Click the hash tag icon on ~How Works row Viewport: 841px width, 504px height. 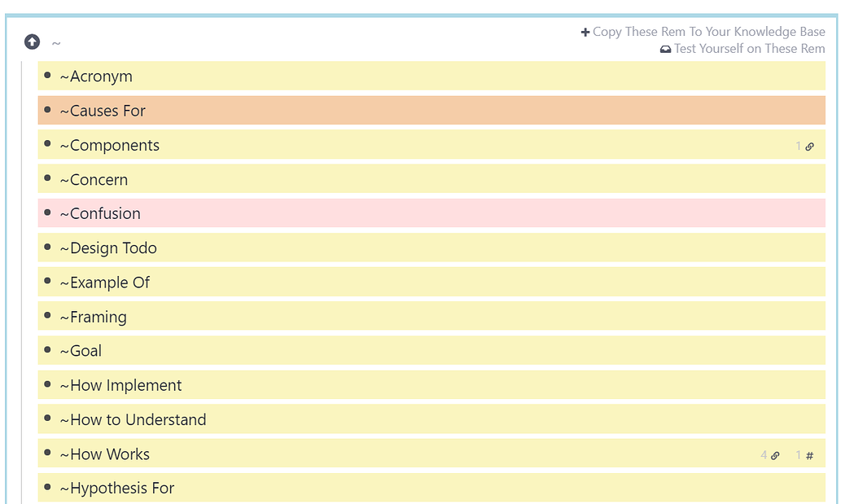pos(809,456)
